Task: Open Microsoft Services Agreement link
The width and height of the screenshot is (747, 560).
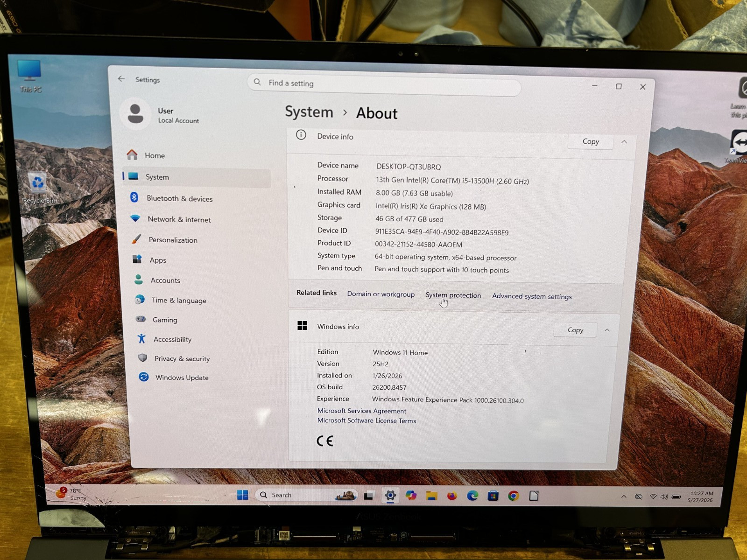Action: (x=362, y=411)
